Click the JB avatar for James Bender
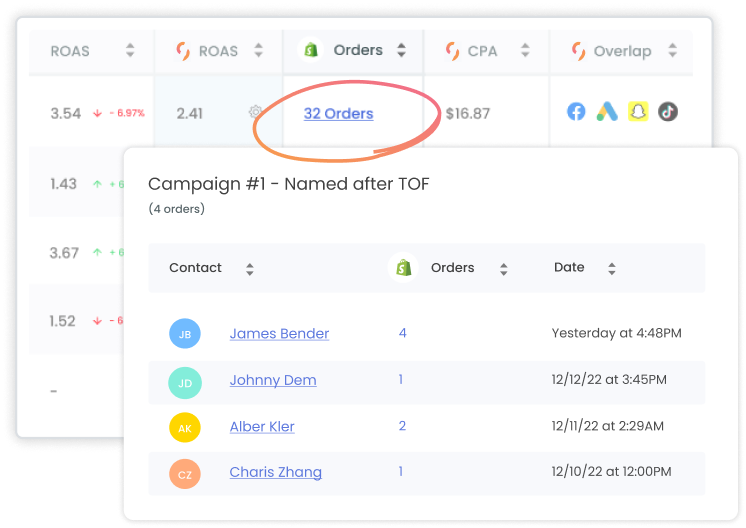 click(185, 334)
